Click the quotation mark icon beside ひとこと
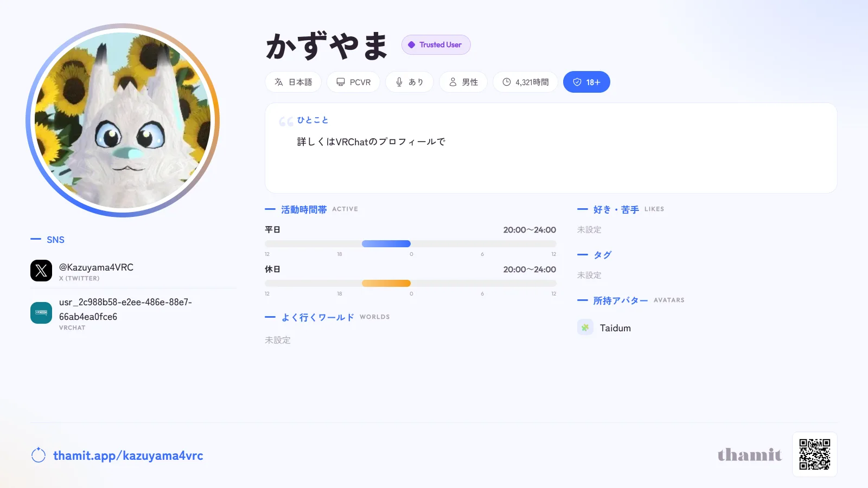868x488 pixels. pos(286,121)
